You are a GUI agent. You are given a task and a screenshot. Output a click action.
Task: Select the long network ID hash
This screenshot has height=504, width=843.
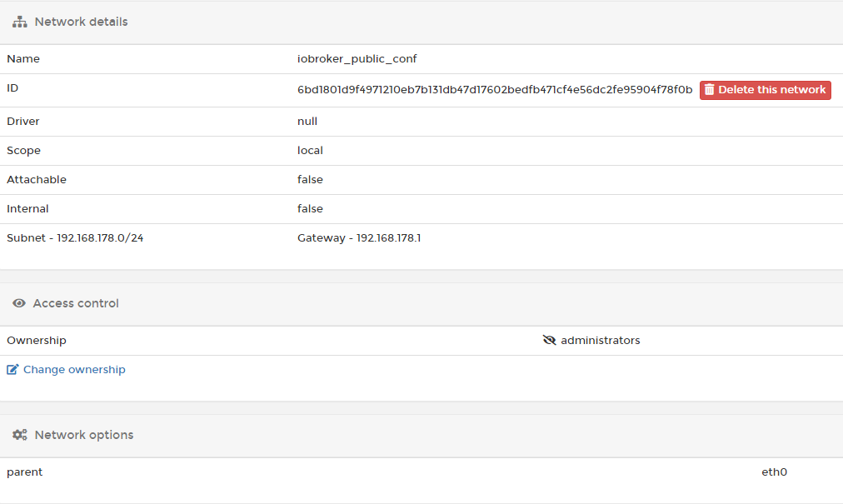point(495,90)
